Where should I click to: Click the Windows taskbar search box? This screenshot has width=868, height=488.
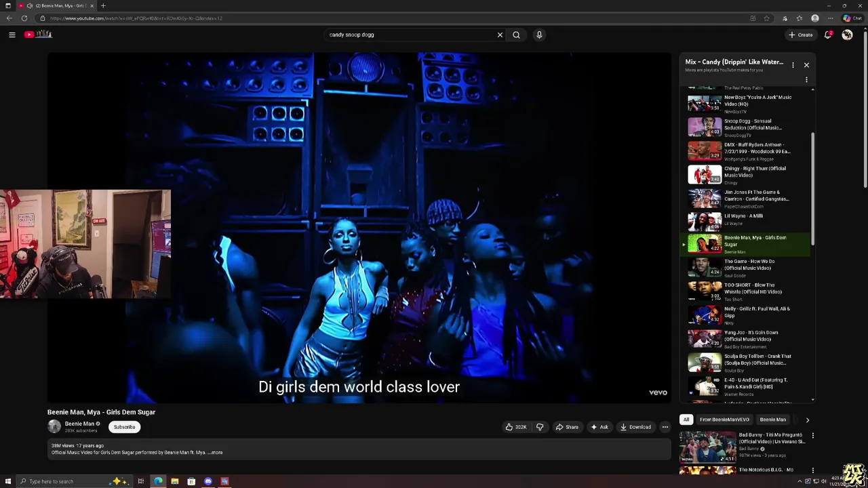pos(73,481)
